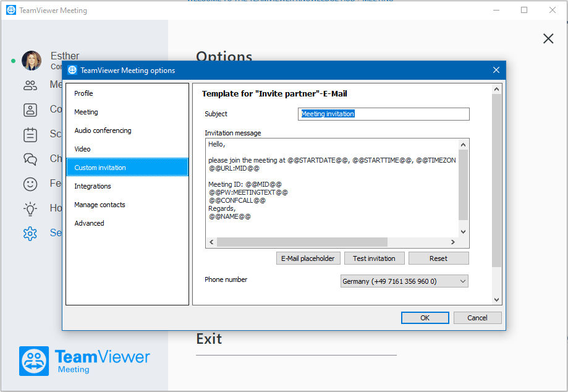Click the Subject input field
This screenshot has width=568, height=392.
point(384,114)
